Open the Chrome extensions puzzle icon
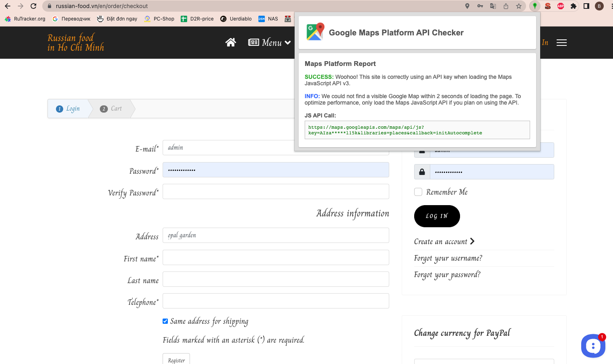This screenshot has height=364, width=613. (x=574, y=6)
